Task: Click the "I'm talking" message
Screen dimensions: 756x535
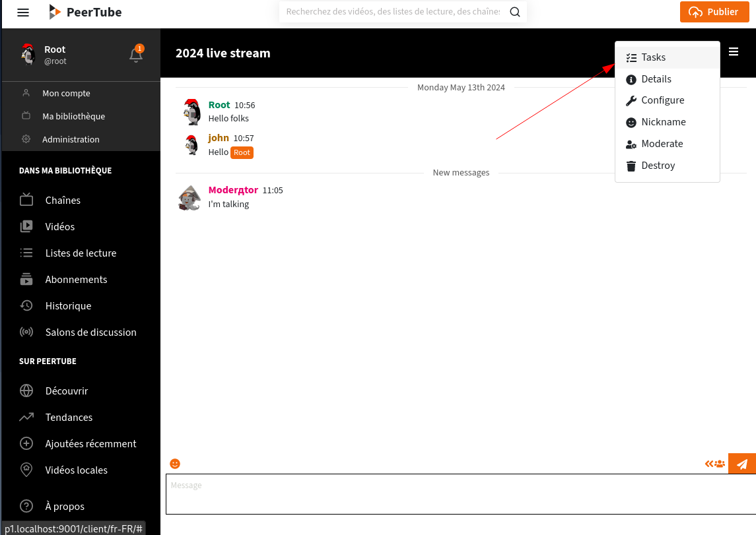Action: coord(228,205)
